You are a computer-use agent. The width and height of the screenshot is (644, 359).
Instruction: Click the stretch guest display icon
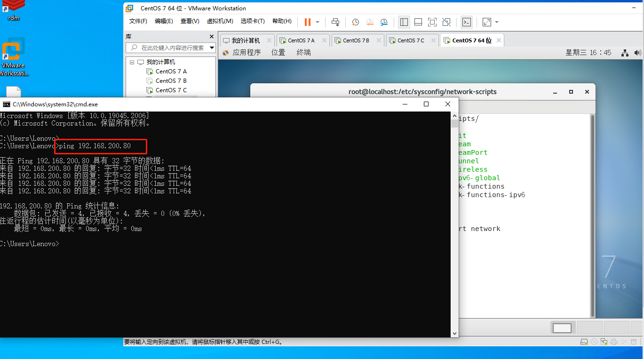[x=487, y=22]
